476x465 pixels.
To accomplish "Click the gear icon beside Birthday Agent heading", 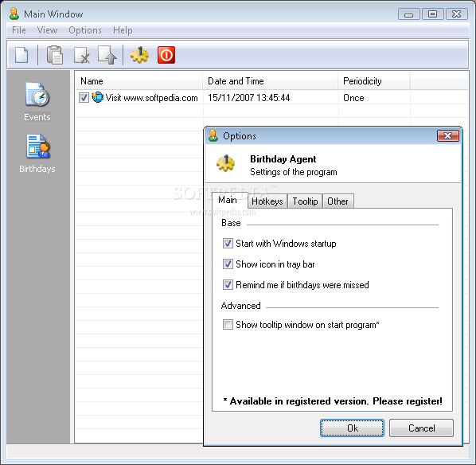I will point(225,163).
